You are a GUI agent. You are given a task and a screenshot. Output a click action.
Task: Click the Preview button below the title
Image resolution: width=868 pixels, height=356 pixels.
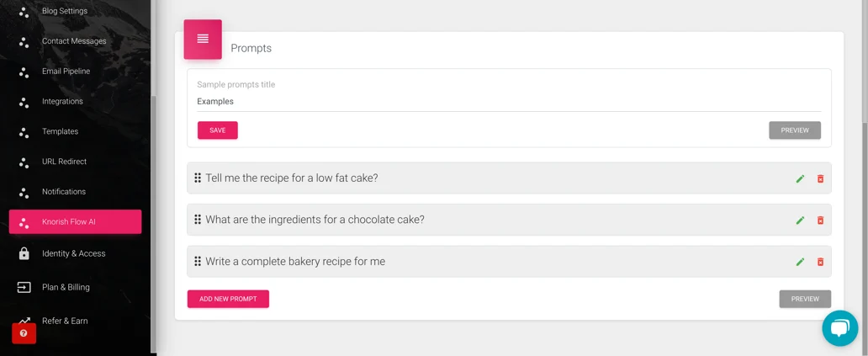794,130
